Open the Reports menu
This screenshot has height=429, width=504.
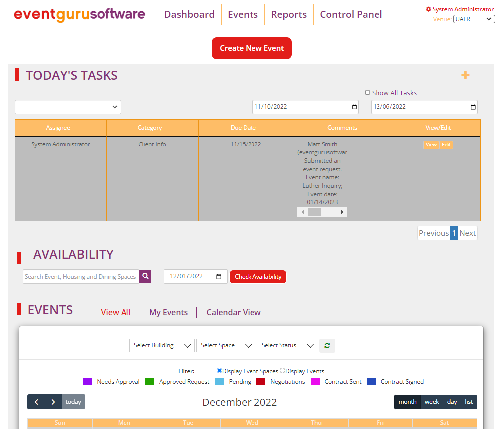click(289, 15)
